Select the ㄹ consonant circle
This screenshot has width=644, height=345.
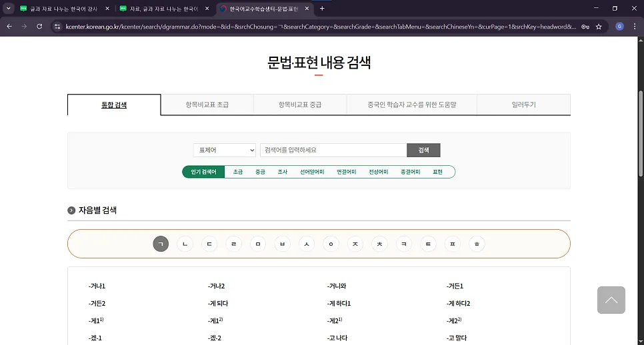(x=234, y=244)
